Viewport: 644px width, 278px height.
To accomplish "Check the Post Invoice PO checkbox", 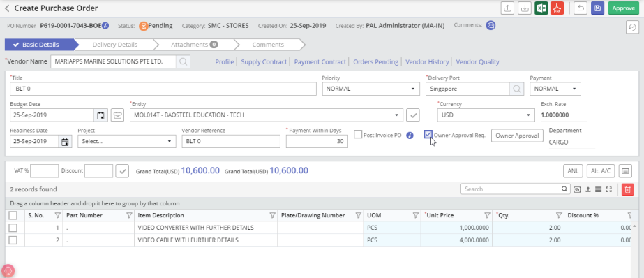I will click(358, 135).
